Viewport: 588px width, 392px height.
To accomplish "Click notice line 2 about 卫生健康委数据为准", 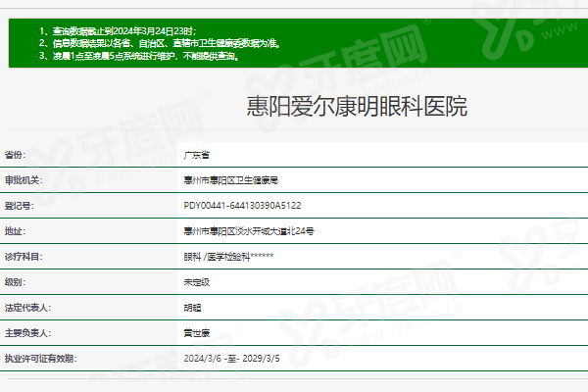I will click(160, 43).
